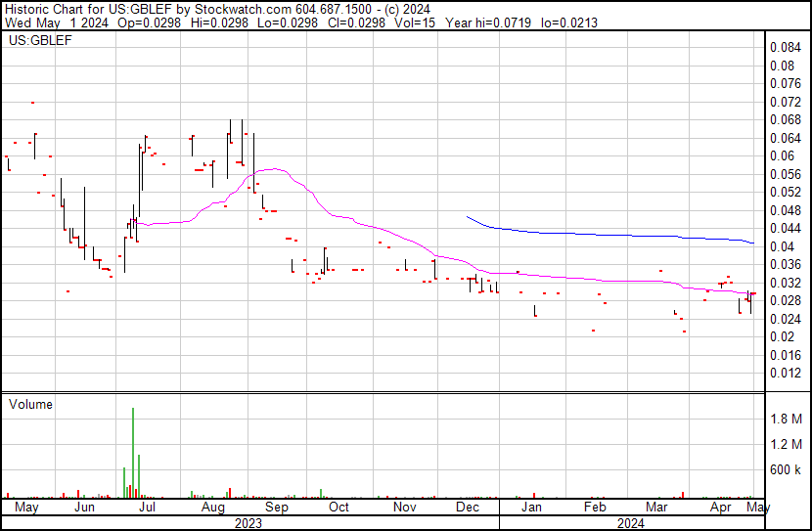This screenshot has width=812, height=531.
Task: Click the peak of the magenta moving average line
Action: tap(274, 169)
